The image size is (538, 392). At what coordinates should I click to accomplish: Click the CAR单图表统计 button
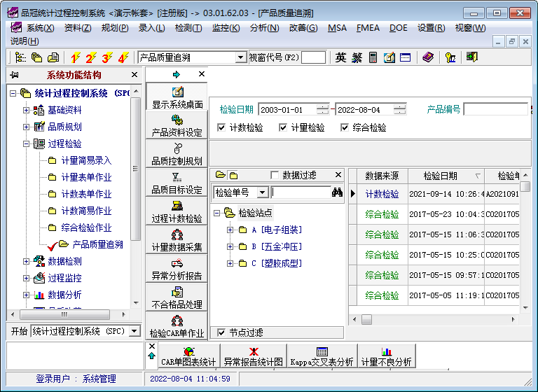pyautogui.click(x=188, y=356)
